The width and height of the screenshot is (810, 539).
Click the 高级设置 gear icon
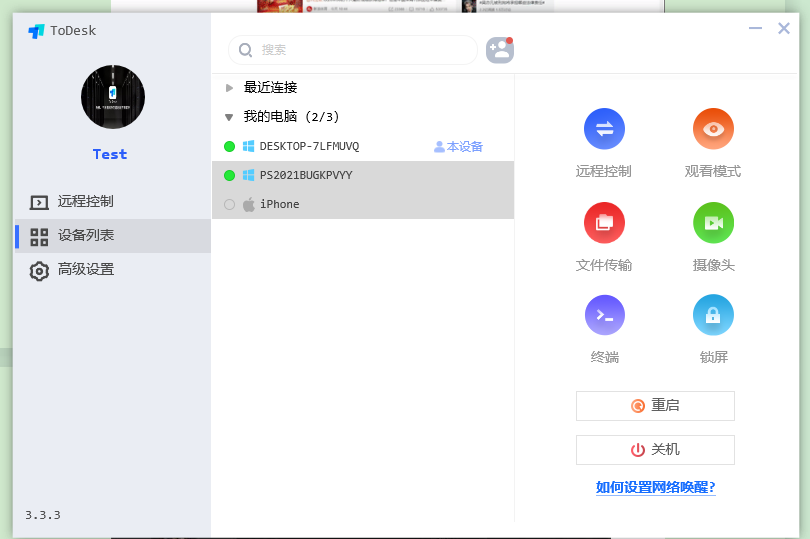(39, 270)
